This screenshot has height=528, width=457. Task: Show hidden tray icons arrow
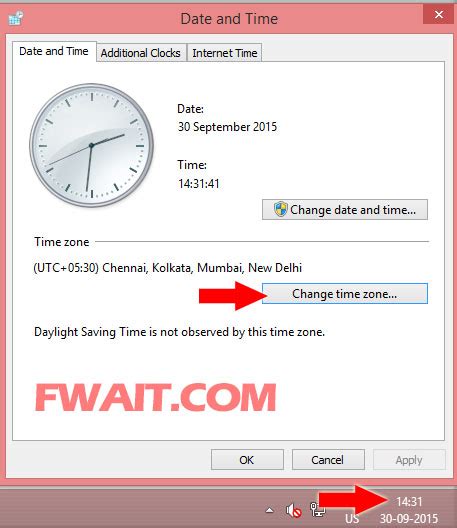coord(269,510)
